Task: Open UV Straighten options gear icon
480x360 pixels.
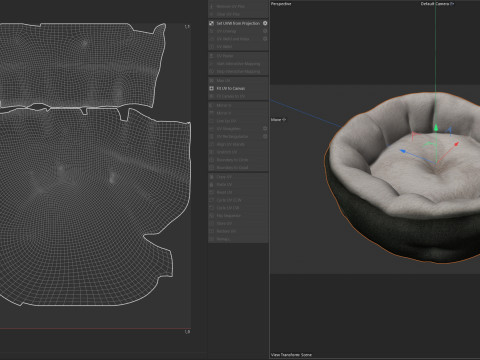Action: [265, 128]
